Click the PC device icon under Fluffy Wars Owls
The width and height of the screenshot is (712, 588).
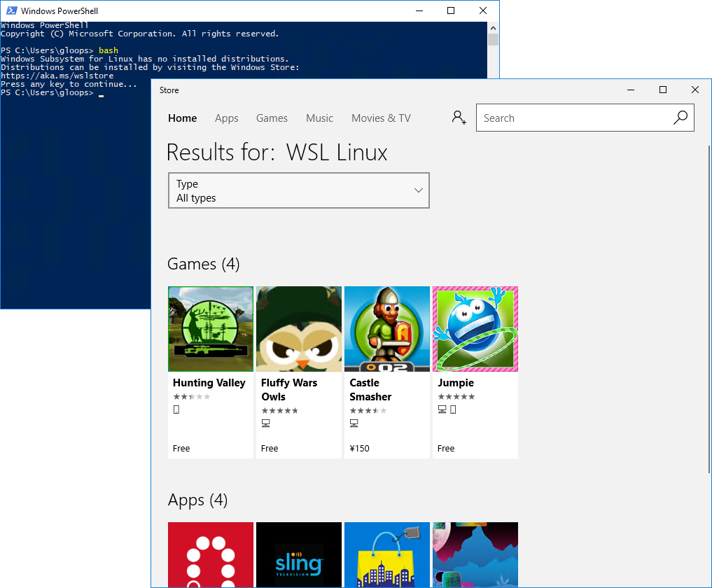click(266, 423)
